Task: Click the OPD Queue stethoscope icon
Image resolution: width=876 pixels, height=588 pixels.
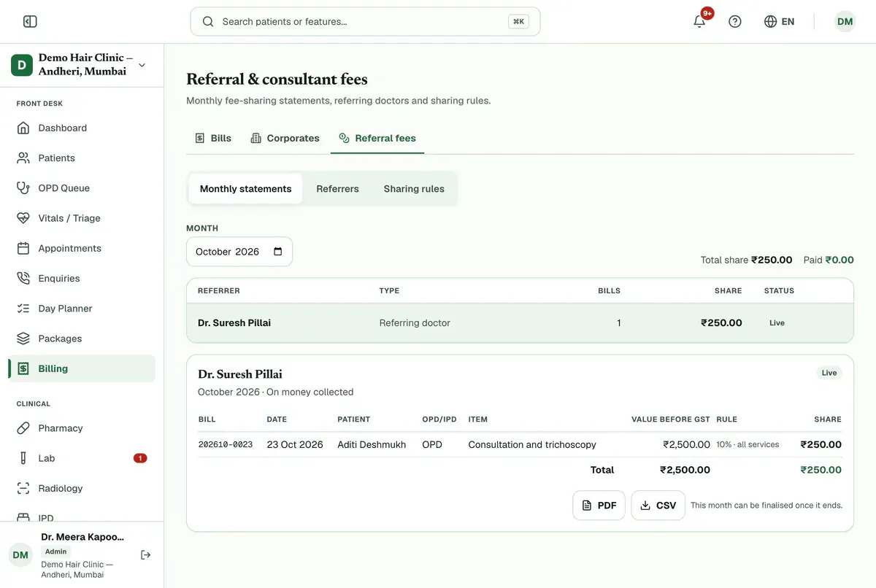Action: click(23, 188)
